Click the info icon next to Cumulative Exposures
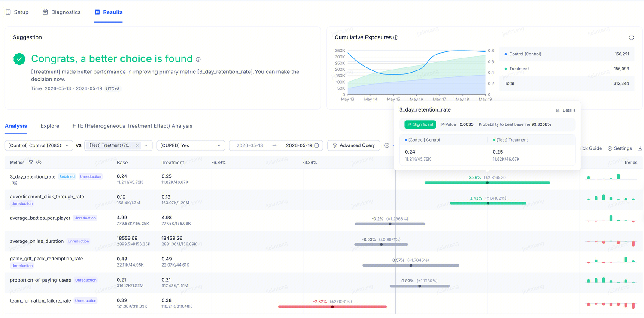 click(396, 38)
